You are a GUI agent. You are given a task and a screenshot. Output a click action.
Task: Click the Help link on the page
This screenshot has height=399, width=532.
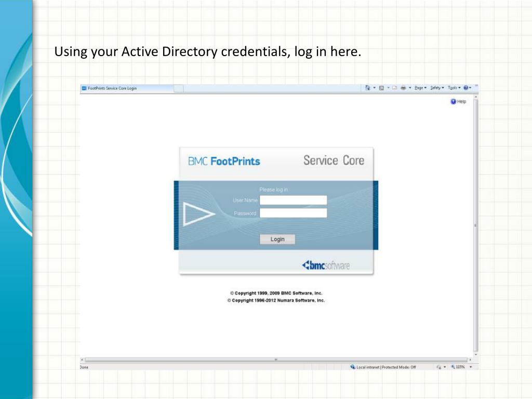[458, 101]
